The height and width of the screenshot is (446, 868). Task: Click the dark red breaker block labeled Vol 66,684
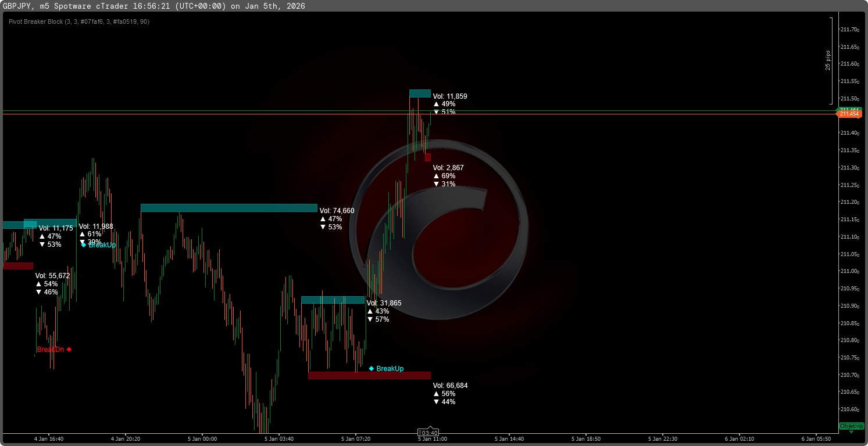click(369, 375)
